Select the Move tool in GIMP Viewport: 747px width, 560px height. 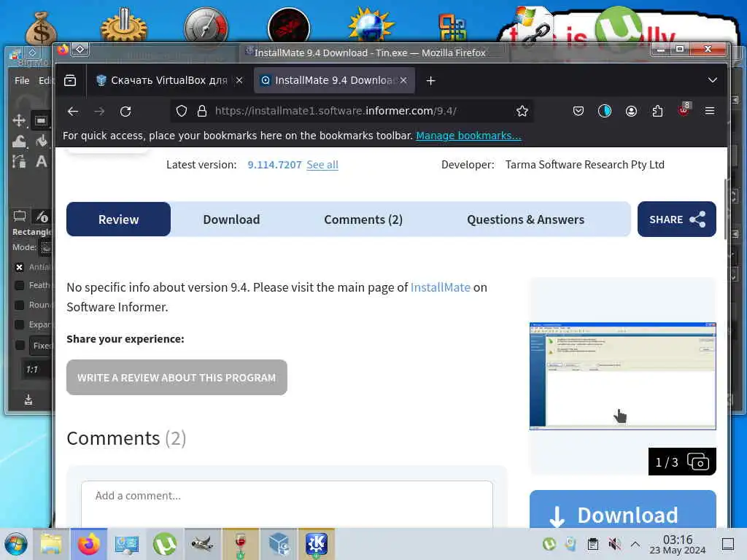point(19,120)
